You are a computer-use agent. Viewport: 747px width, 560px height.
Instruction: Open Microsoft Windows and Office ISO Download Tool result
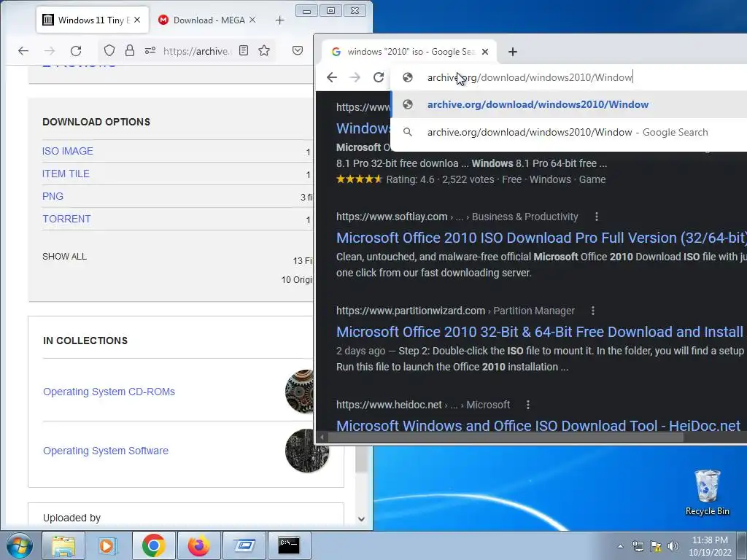point(538,425)
